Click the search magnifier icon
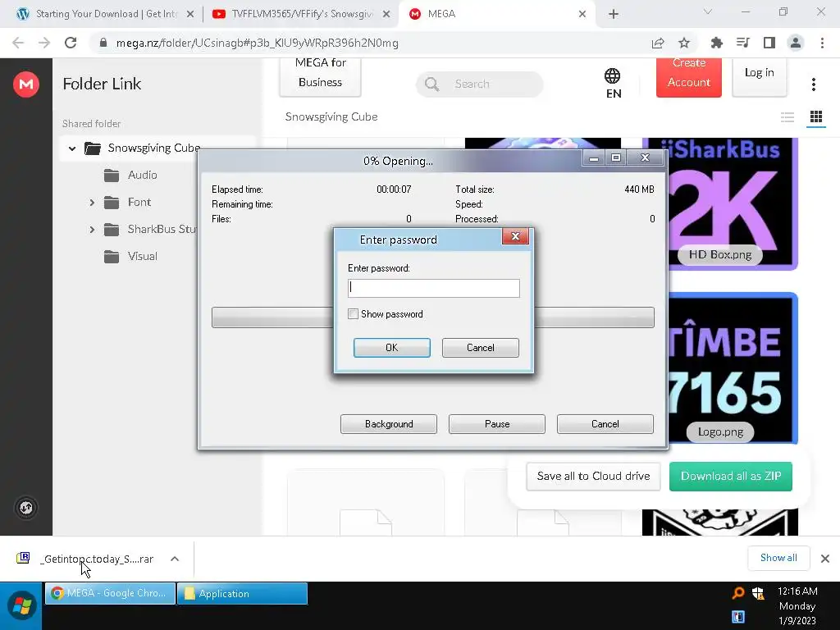This screenshot has width=840, height=630. pyautogui.click(x=431, y=84)
